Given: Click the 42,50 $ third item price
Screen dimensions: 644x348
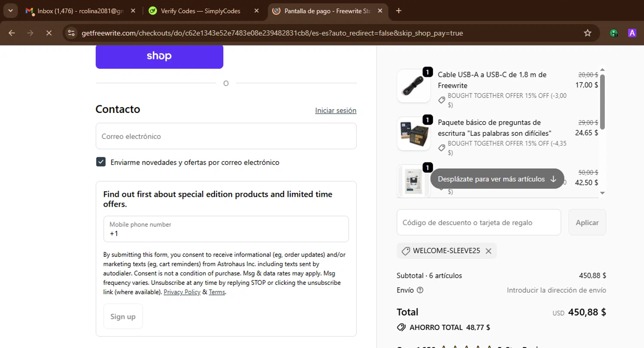Looking at the screenshot, I should (x=586, y=182).
